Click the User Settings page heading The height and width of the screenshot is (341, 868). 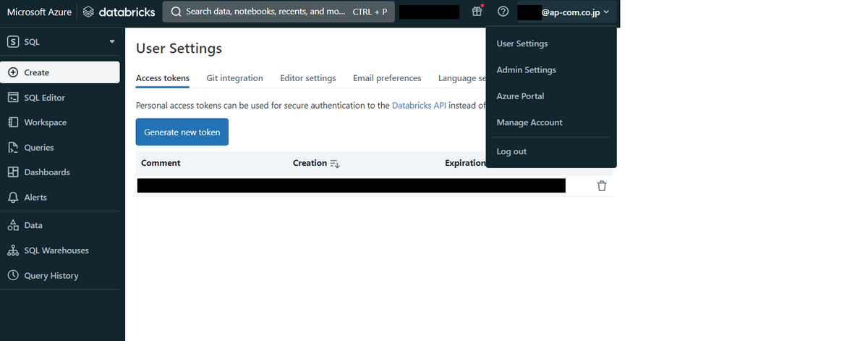(179, 49)
